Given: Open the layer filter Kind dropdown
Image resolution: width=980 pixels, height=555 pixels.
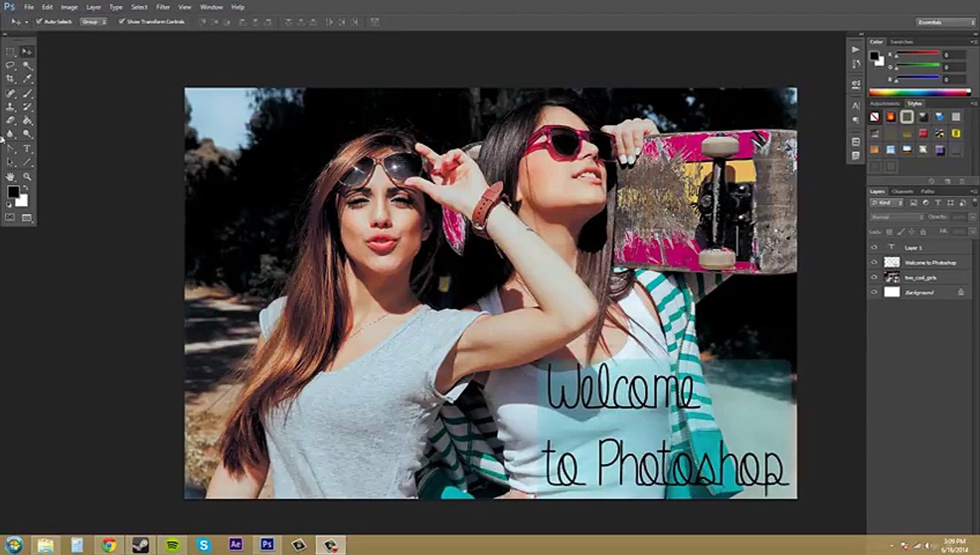Looking at the screenshot, I should pos(886,203).
